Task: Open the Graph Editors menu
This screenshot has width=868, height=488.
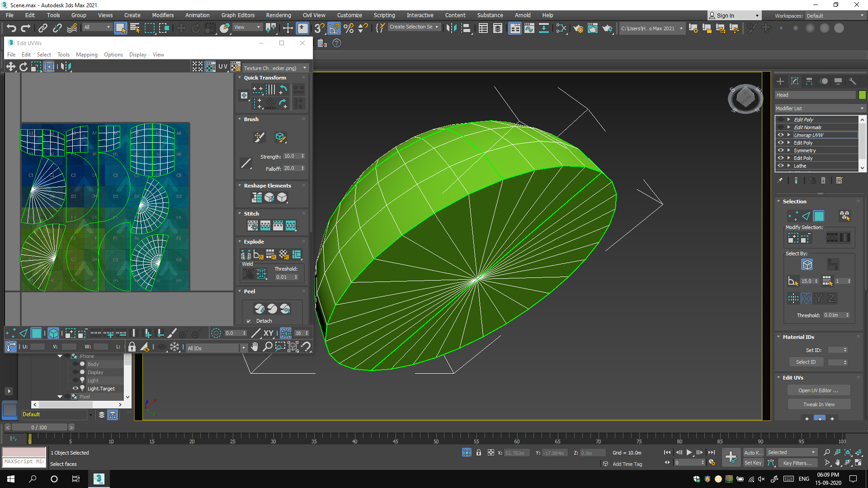Action: pyautogui.click(x=238, y=15)
